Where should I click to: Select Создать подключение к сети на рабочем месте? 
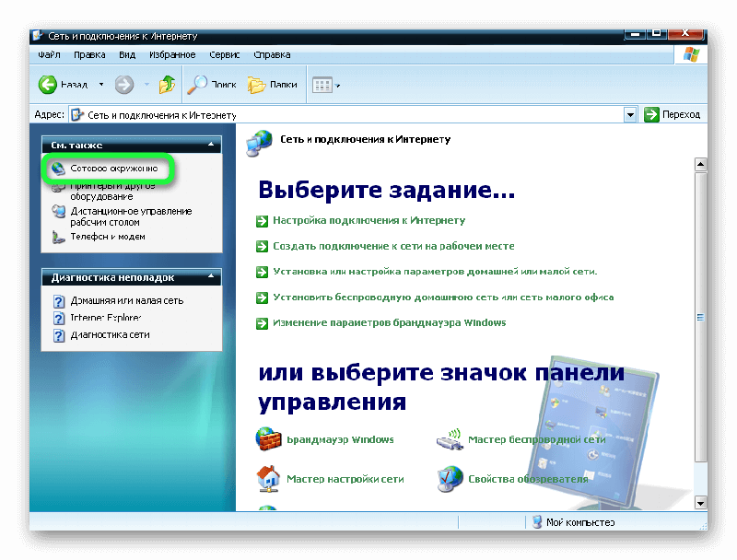click(x=393, y=246)
